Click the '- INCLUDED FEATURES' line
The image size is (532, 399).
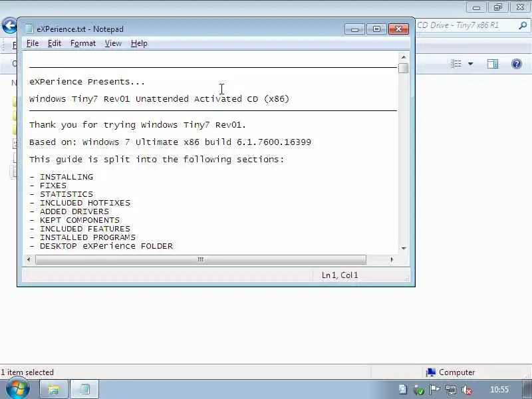pos(80,229)
